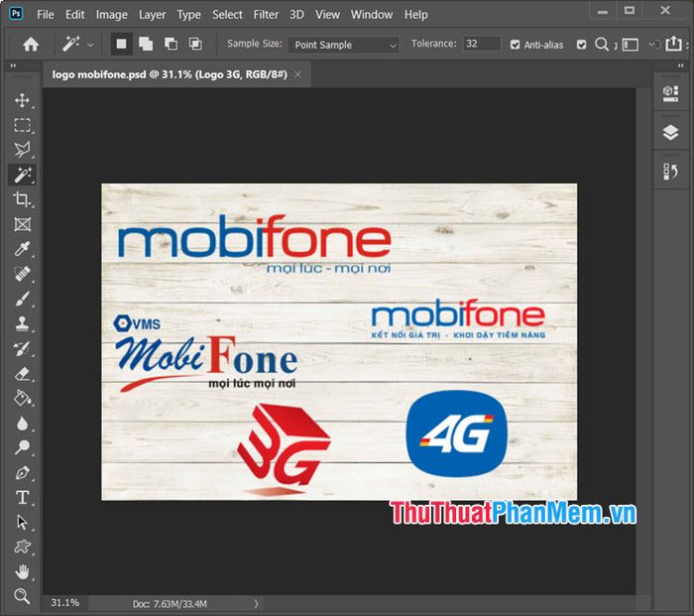The width and height of the screenshot is (694, 616).
Task: Choose Subtract from Selection mode
Action: point(171,44)
